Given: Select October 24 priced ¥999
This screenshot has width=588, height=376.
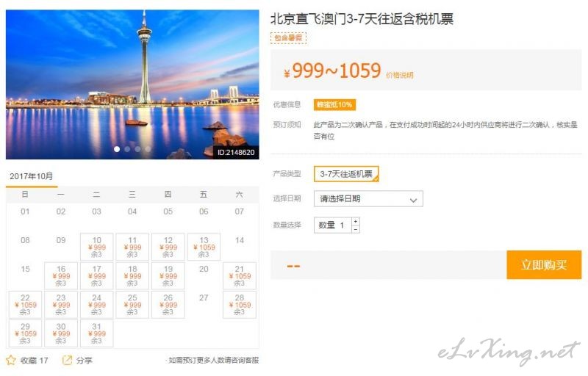Looking at the screenshot, I should (x=97, y=305).
